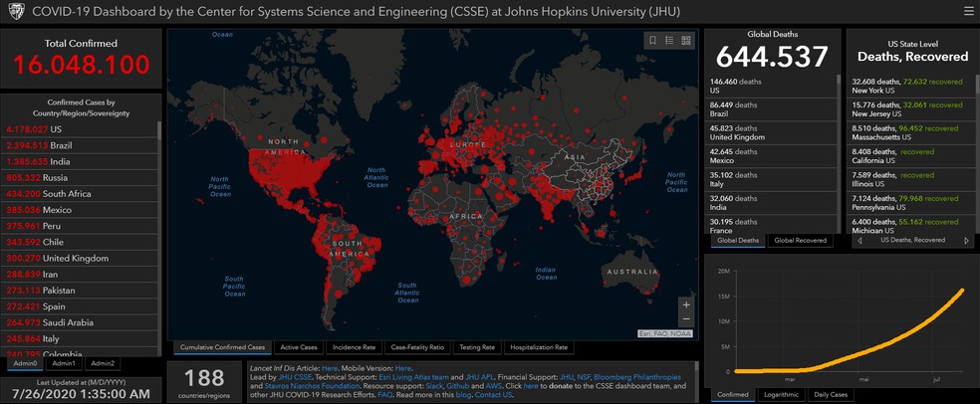Screen dimensions: 980x404
Task: Click the JHU shield logo in the header
Action: 15,12
